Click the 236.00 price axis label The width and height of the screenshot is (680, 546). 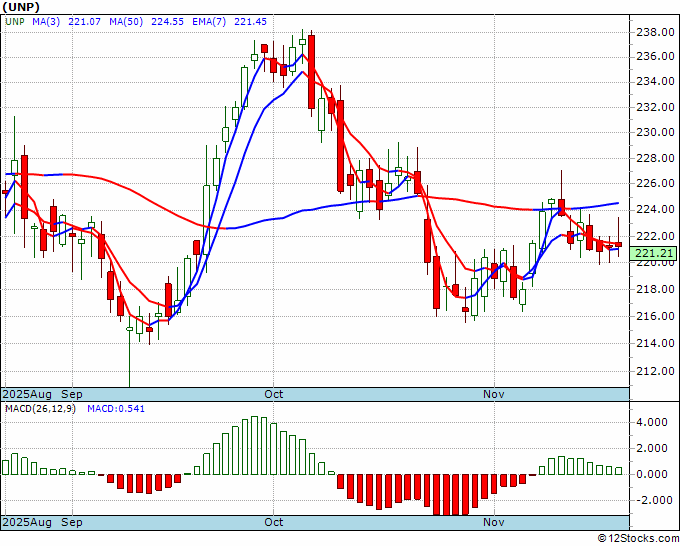pos(655,57)
